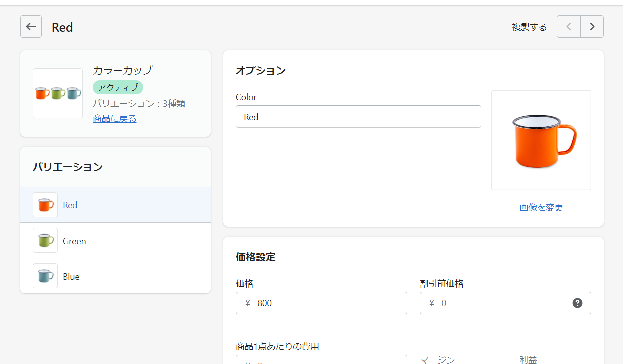Click the 複製する button
623x364 pixels.
coord(529,27)
